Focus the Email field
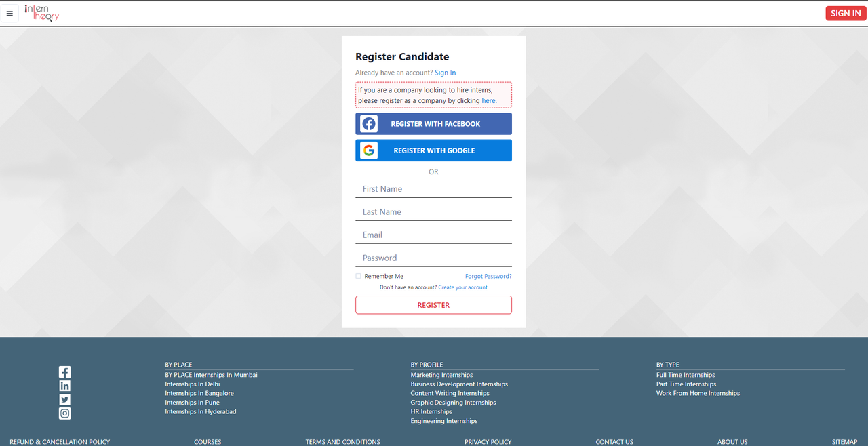This screenshot has width=868, height=446. tap(433, 235)
